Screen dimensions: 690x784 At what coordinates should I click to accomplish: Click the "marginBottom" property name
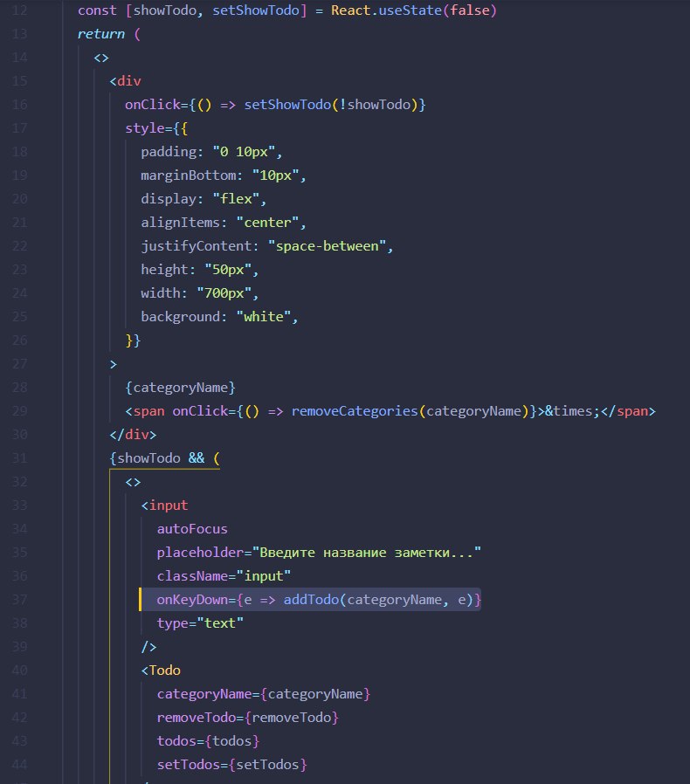188,175
